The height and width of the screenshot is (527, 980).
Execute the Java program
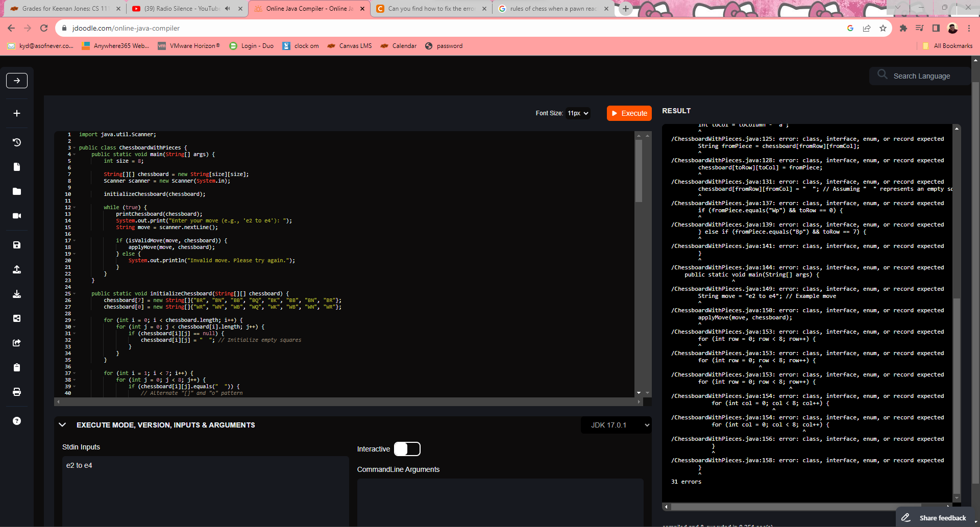(629, 113)
